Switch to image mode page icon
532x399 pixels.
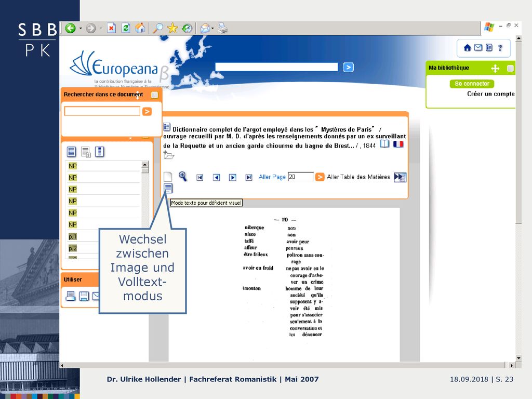pyautogui.click(x=168, y=177)
